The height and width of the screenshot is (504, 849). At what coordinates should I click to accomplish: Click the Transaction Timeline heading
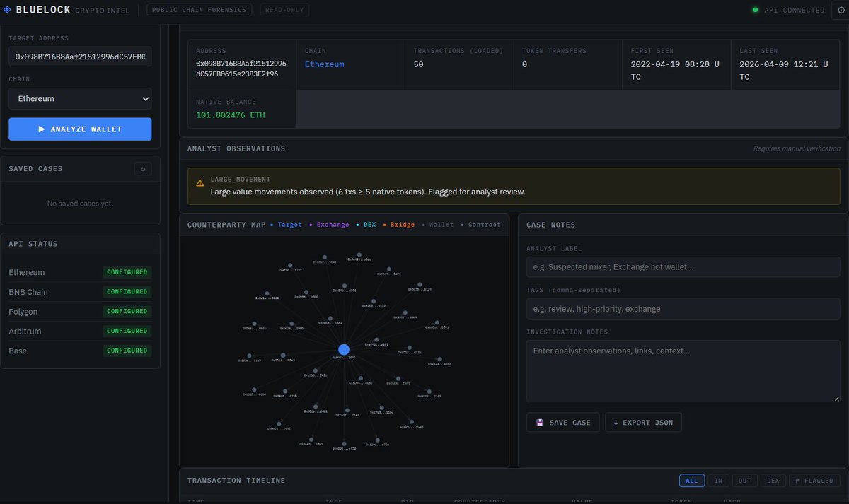[236, 481]
